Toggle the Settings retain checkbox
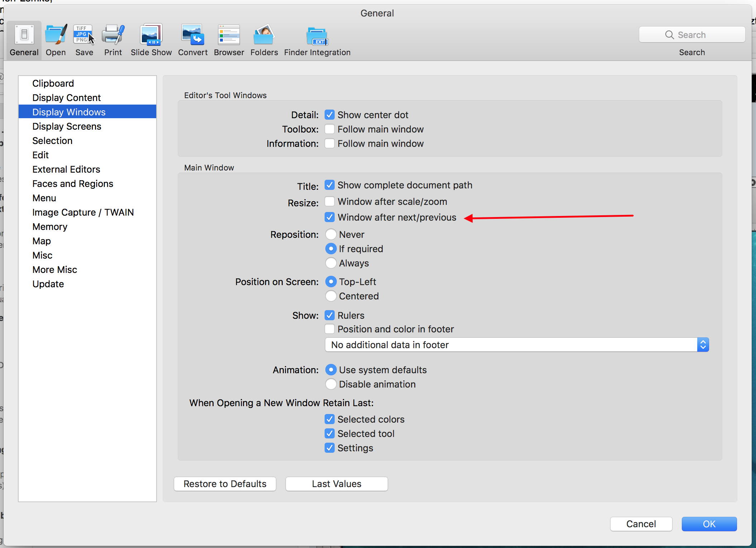756x548 pixels. [330, 448]
